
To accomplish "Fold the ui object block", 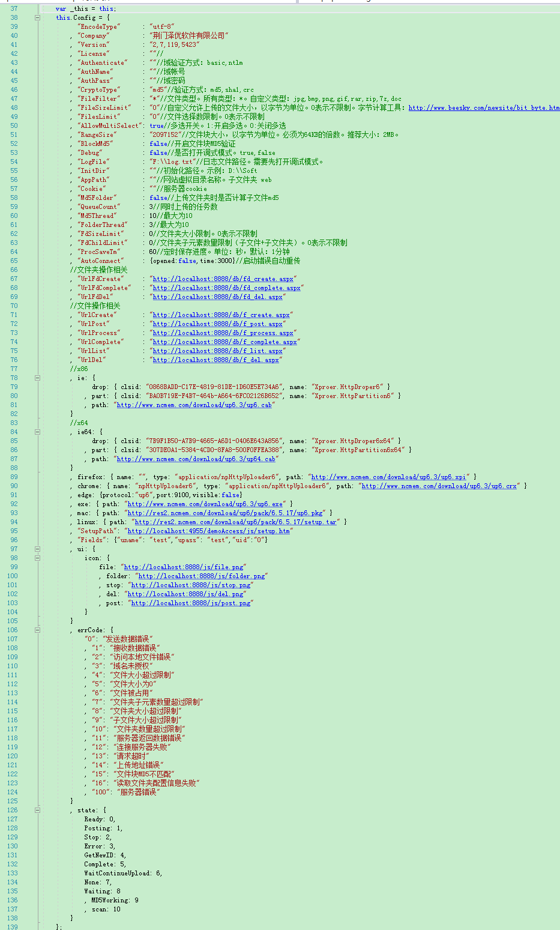I will pos(37,549).
